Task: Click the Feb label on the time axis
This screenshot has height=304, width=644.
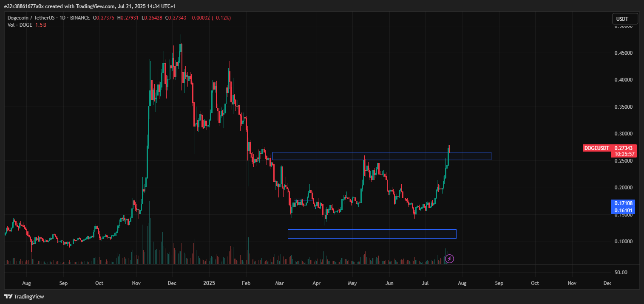Action: click(246, 283)
